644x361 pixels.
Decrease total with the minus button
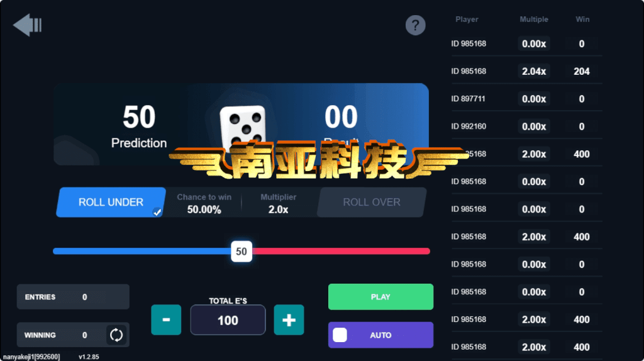[166, 320]
